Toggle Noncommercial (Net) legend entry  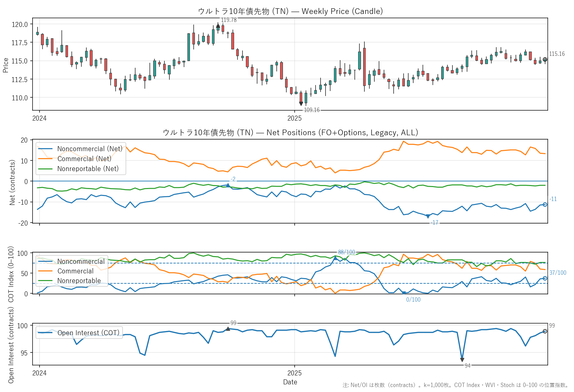coord(90,149)
